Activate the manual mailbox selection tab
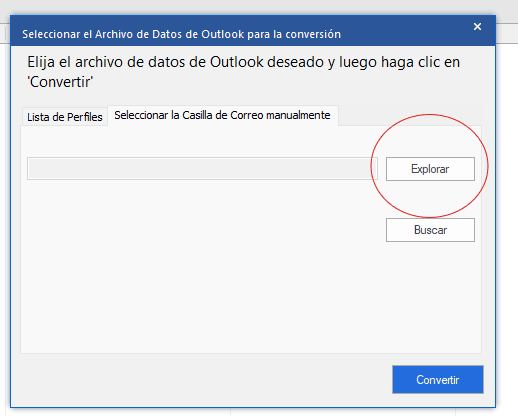Image resolution: width=518 pixels, height=416 pixels. [223, 115]
